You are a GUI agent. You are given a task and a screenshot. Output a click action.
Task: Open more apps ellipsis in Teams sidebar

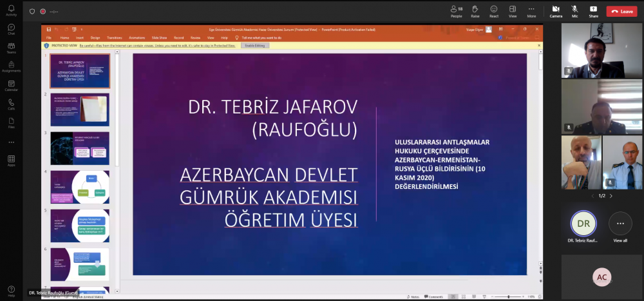pyautogui.click(x=11, y=142)
